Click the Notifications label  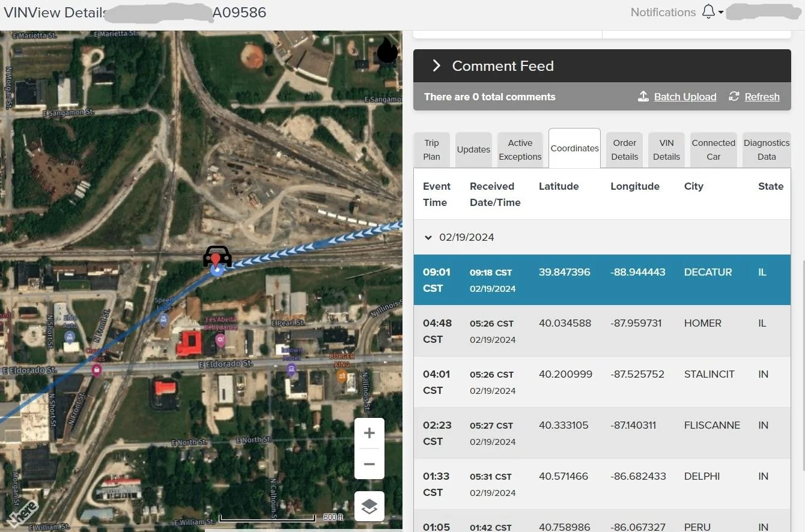(663, 12)
